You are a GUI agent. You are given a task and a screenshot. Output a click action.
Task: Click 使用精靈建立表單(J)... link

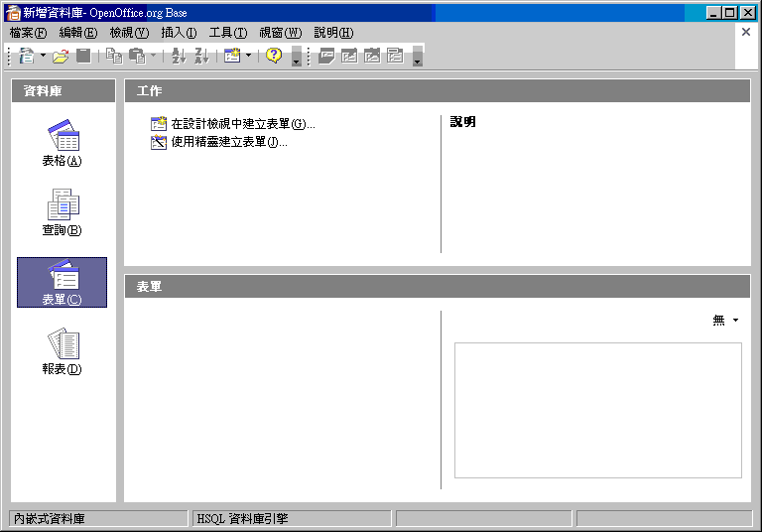[229, 142]
